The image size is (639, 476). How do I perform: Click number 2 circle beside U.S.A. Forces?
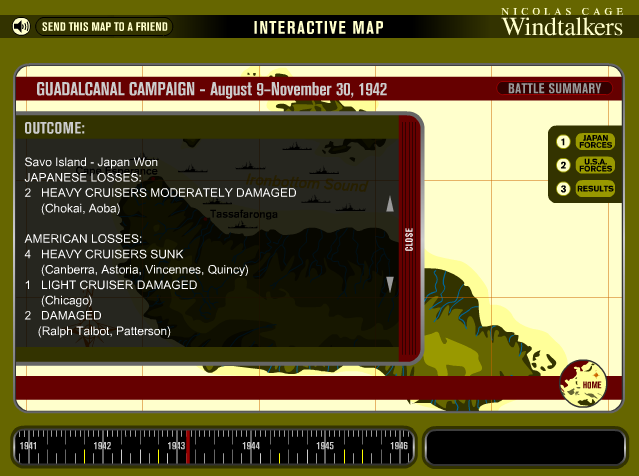(x=563, y=165)
